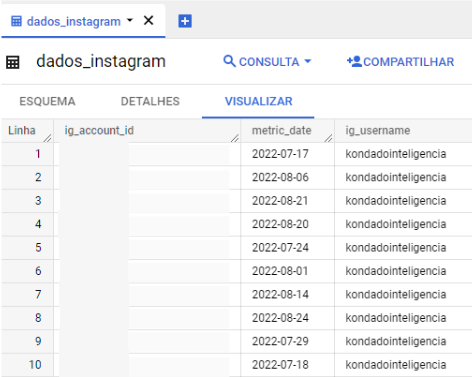
Task: Click row number 10 in Linha column
Action: pos(35,365)
